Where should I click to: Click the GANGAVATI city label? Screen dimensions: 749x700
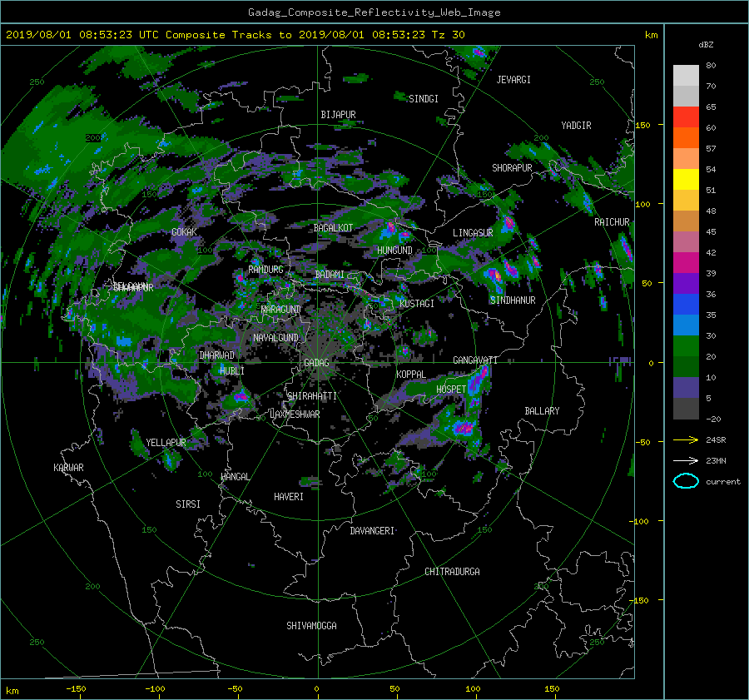(x=475, y=360)
